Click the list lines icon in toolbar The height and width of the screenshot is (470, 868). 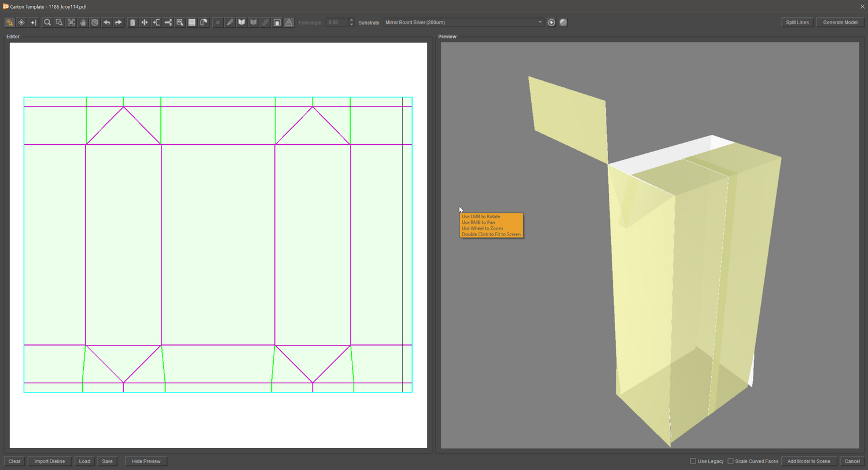[192, 23]
